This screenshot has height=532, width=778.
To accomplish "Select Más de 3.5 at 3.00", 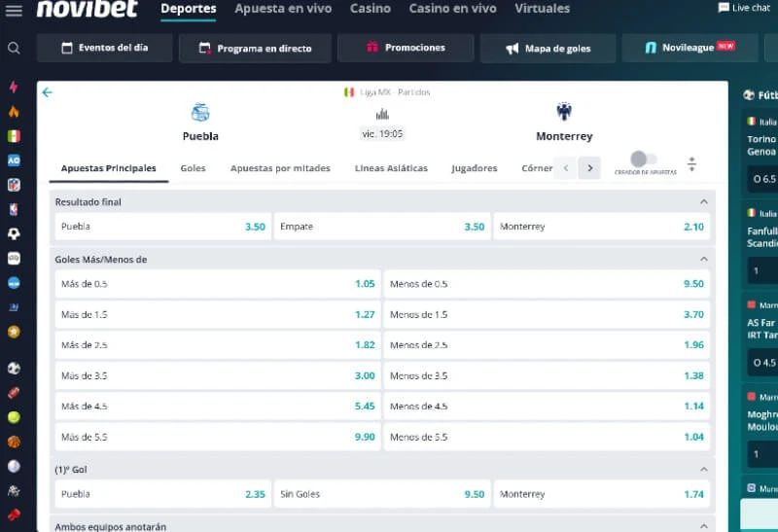I will click(x=218, y=375).
